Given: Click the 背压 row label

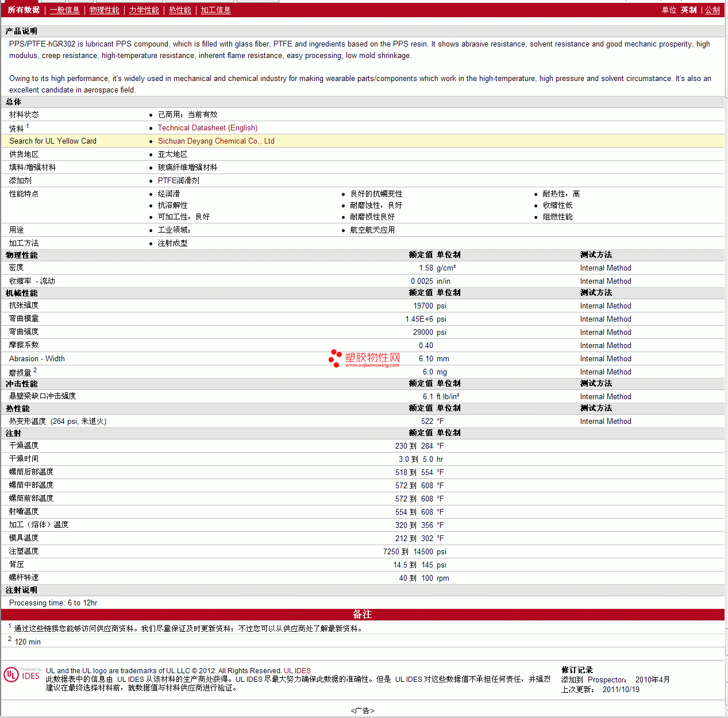Looking at the screenshot, I should coord(17,565).
